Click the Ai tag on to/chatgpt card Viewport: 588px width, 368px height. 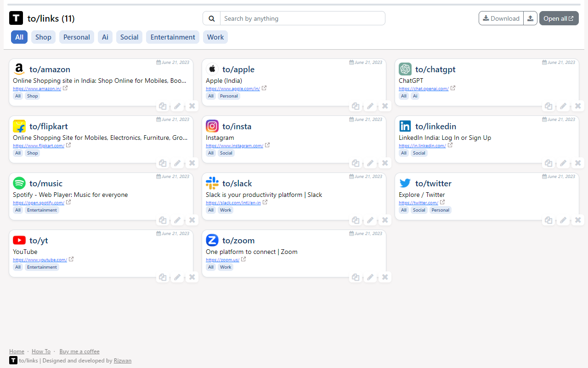click(x=415, y=96)
